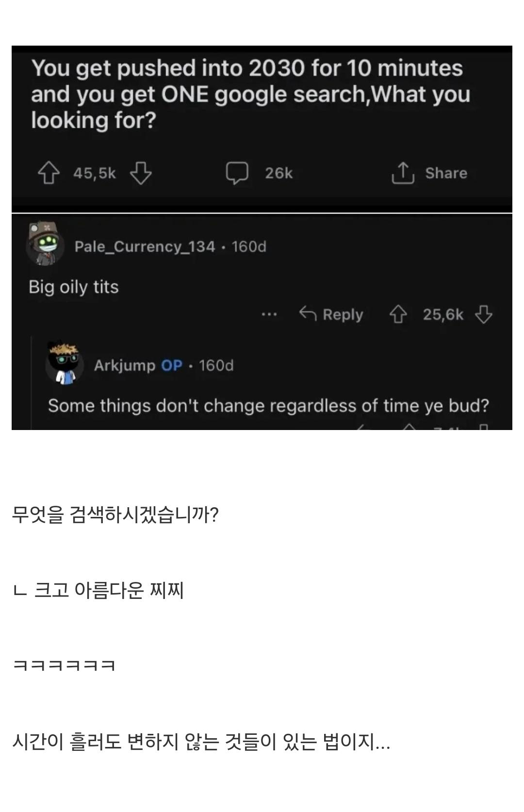Click the post title about 2030
This screenshot has width=524, height=812.
point(250,94)
